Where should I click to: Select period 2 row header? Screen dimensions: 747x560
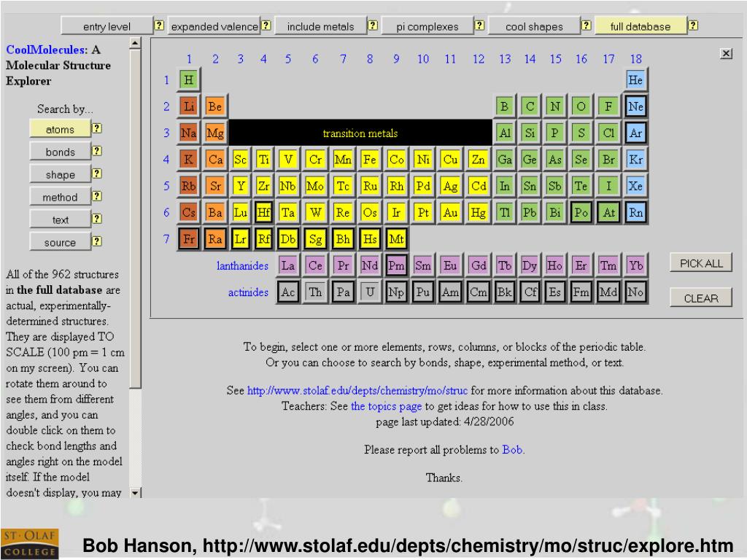166,106
